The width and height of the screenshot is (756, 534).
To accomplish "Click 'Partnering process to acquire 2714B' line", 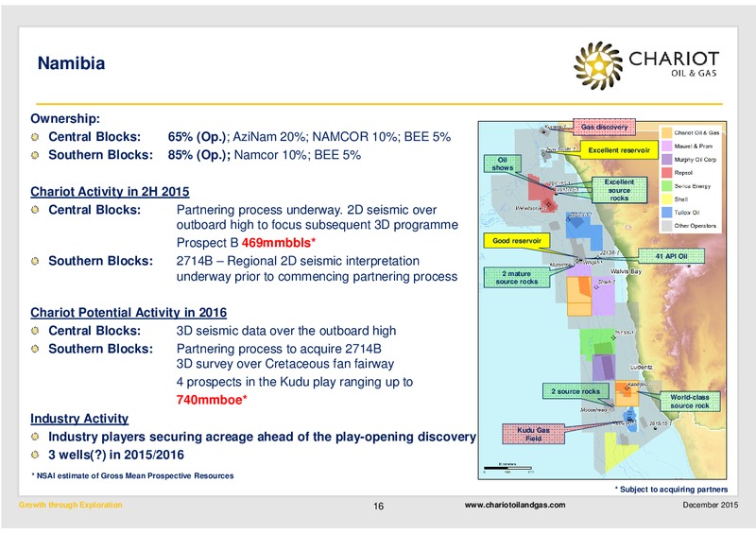I will pos(279,349).
